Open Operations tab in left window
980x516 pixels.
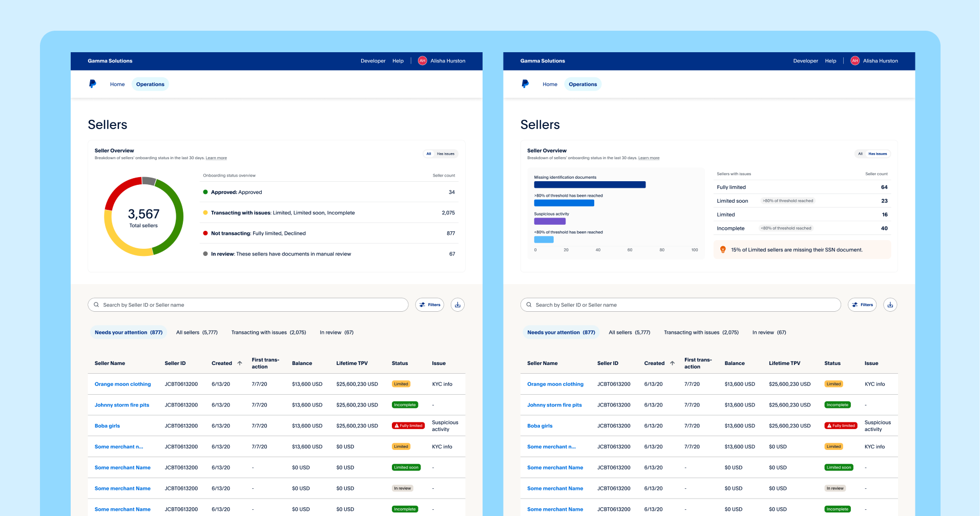pos(150,84)
